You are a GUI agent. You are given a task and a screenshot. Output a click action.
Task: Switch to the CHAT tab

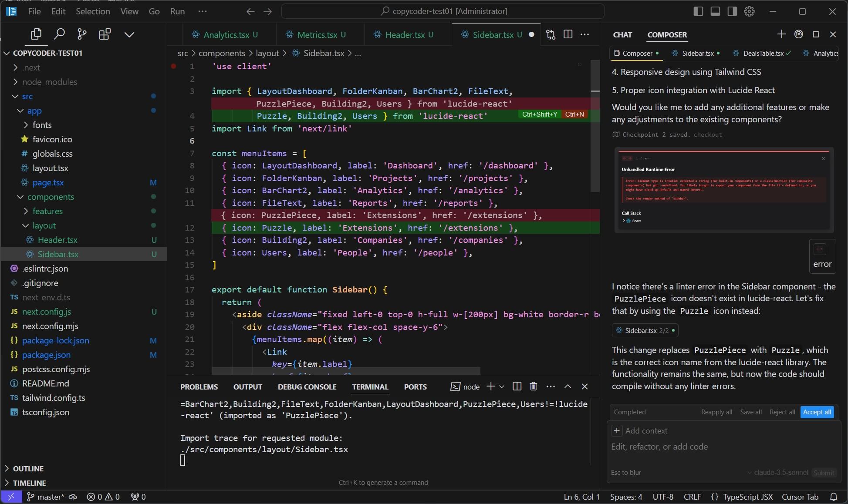(622, 35)
